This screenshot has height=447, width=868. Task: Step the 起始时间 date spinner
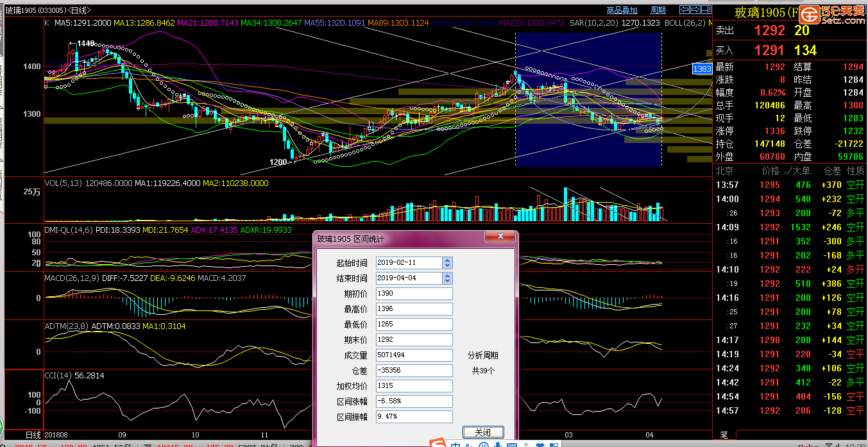click(447, 263)
